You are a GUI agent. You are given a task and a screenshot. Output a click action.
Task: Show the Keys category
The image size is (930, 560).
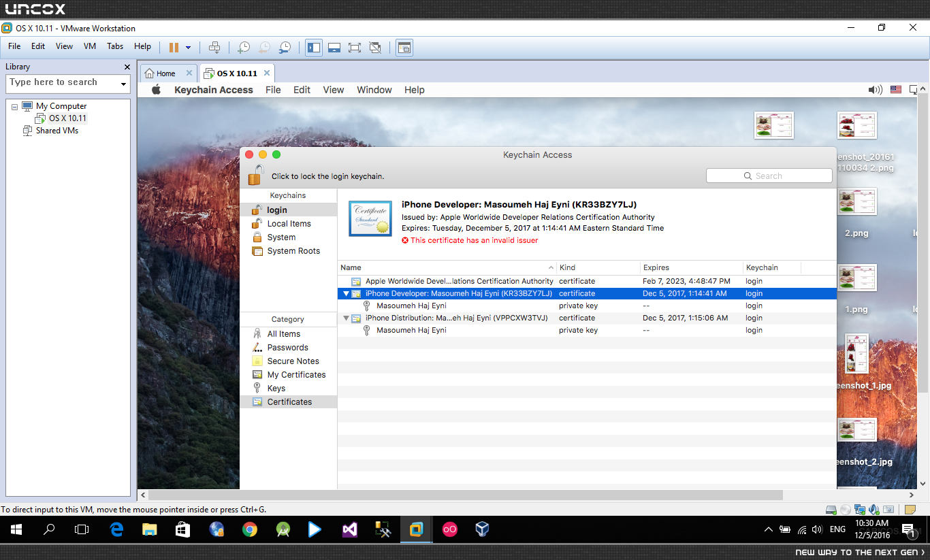pos(289,389)
